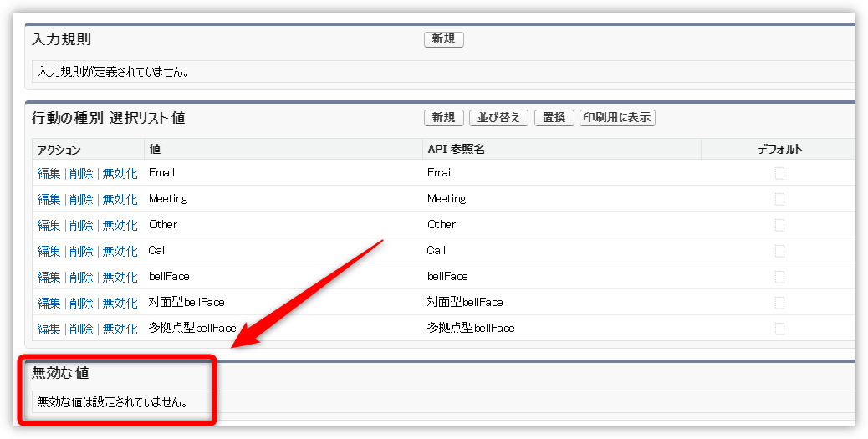Click 編集 link for Other row

(49, 225)
